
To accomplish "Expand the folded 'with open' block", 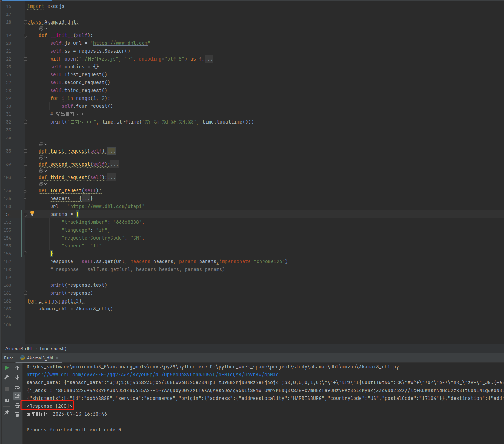I will coord(25,59).
